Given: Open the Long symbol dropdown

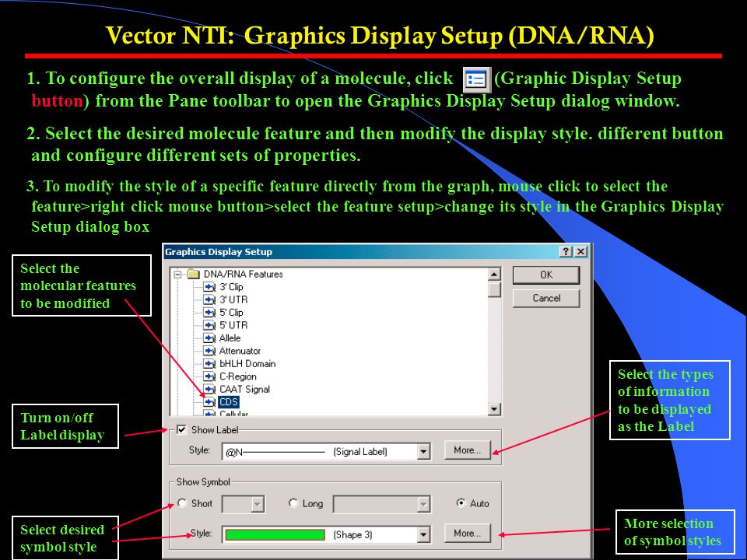Looking at the screenshot, I should [382, 504].
